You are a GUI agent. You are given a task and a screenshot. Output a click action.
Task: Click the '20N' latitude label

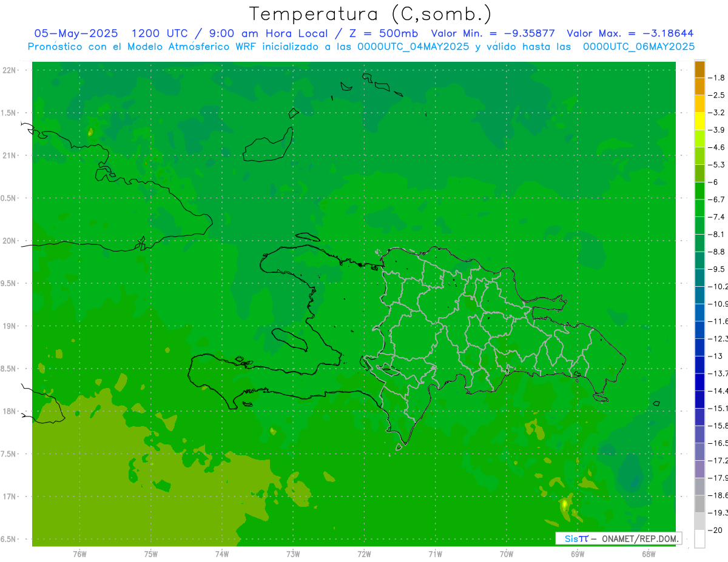click(x=10, y=241)
